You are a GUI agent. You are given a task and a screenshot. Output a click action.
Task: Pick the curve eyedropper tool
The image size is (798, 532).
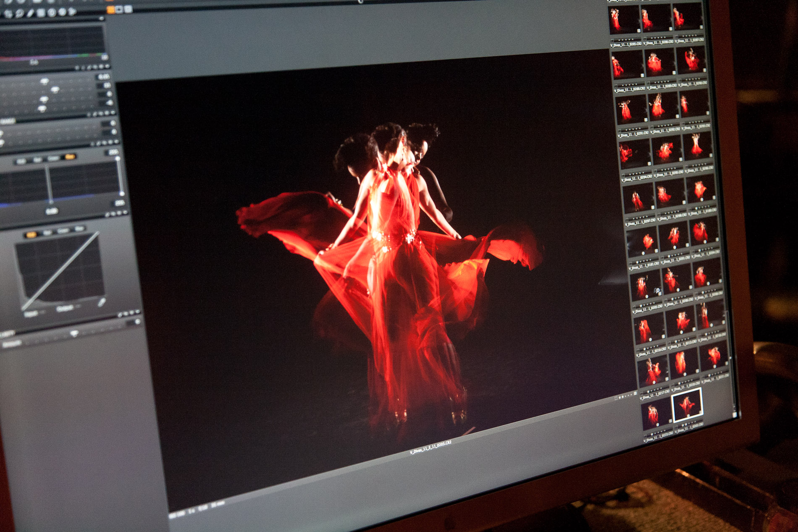[101, 302]
